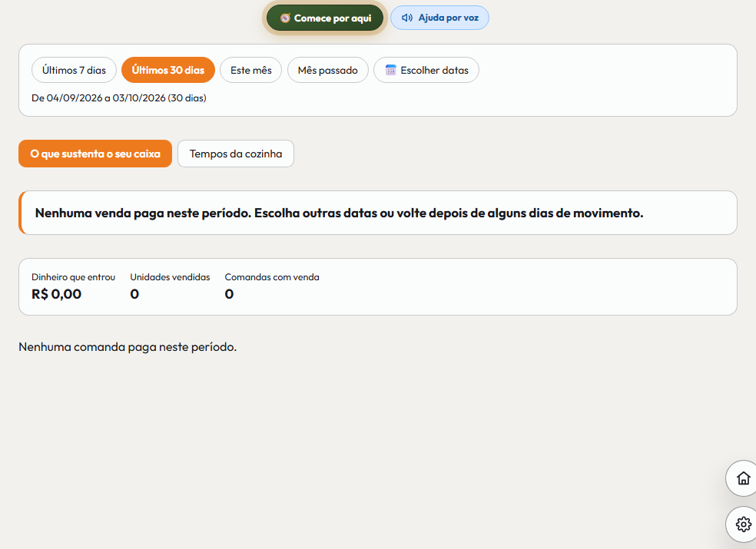
Task: Start the guide with Comece por aqui
Action: [325, 18]
